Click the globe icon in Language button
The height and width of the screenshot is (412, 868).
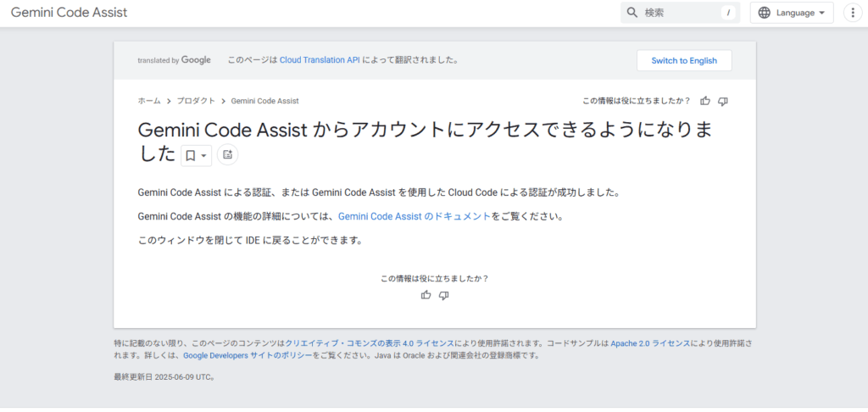(x=764, y=13)
